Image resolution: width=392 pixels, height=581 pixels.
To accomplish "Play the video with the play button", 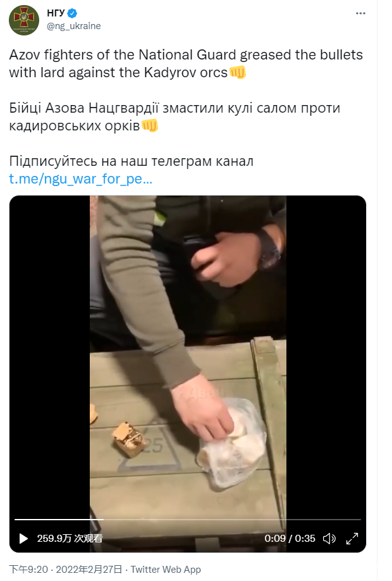I will pos(23,539).
